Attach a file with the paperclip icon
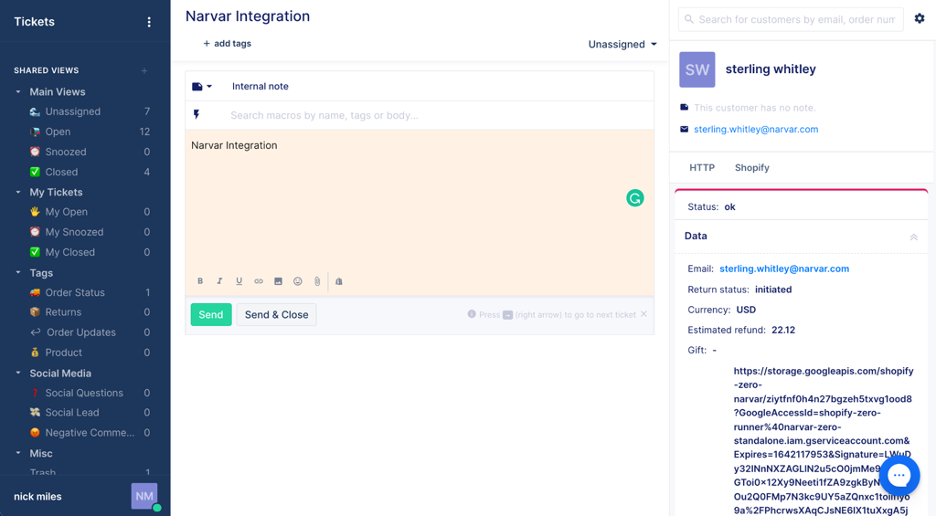 click(x=318, y=281)
